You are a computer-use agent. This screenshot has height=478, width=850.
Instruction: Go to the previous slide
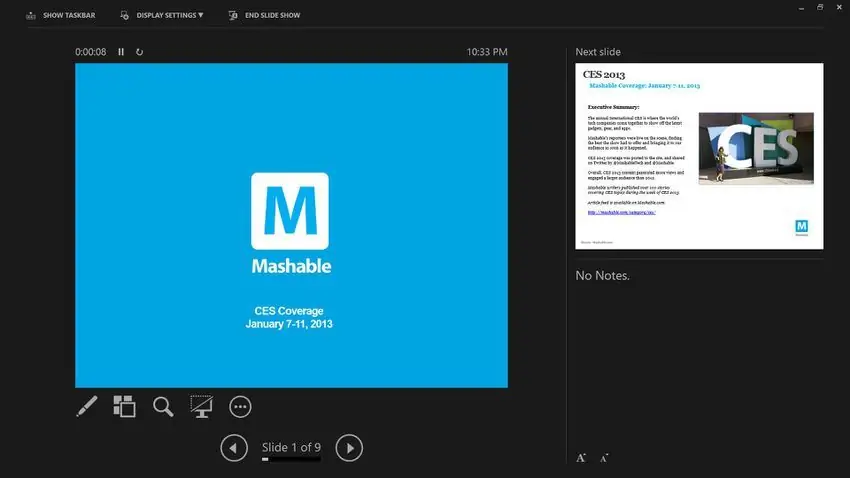(x=234, y=448)
